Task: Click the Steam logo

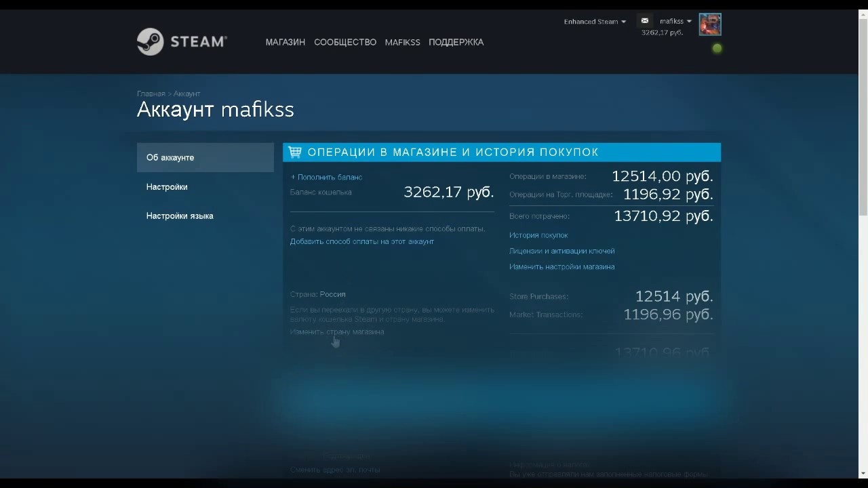Action: tap(182, 41)
